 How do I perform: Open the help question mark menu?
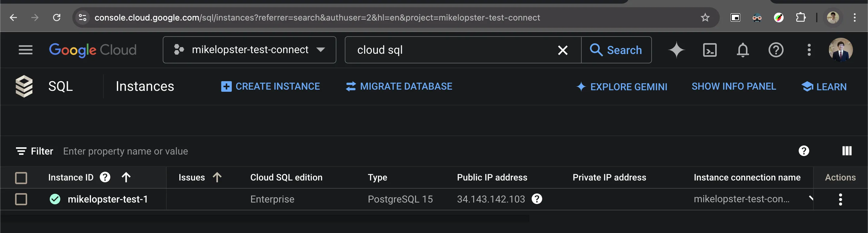(776, 50)
